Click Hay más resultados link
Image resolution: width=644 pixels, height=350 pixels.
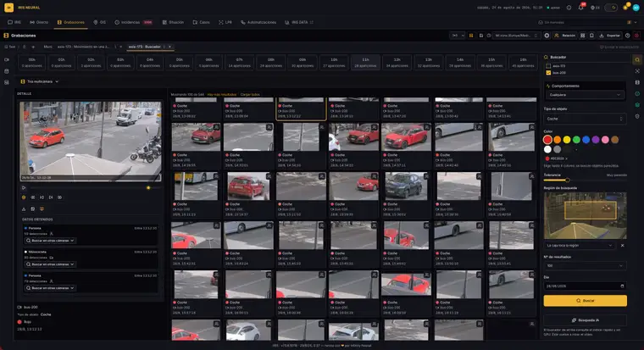click(222, 94)
